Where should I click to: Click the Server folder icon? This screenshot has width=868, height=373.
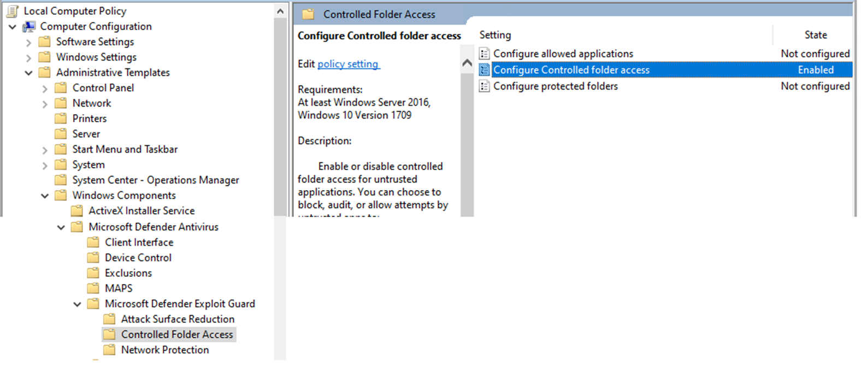pyautogui.click(x=61, y=133)
